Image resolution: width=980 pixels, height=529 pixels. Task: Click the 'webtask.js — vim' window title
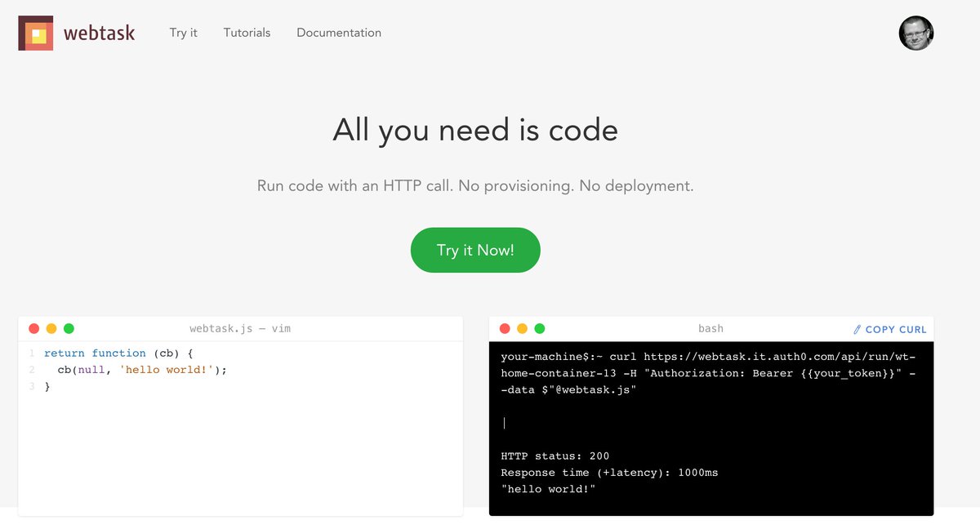[x=240, y=328]
